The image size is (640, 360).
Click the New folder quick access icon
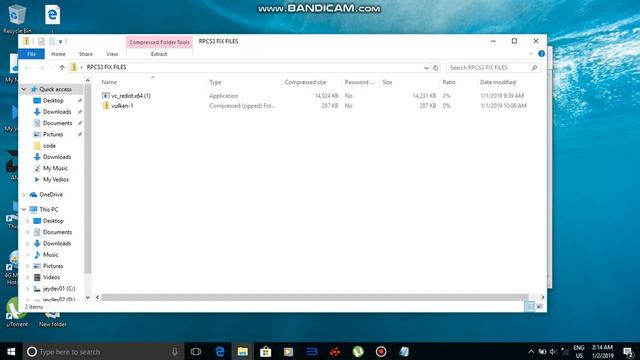click(52, 41)
